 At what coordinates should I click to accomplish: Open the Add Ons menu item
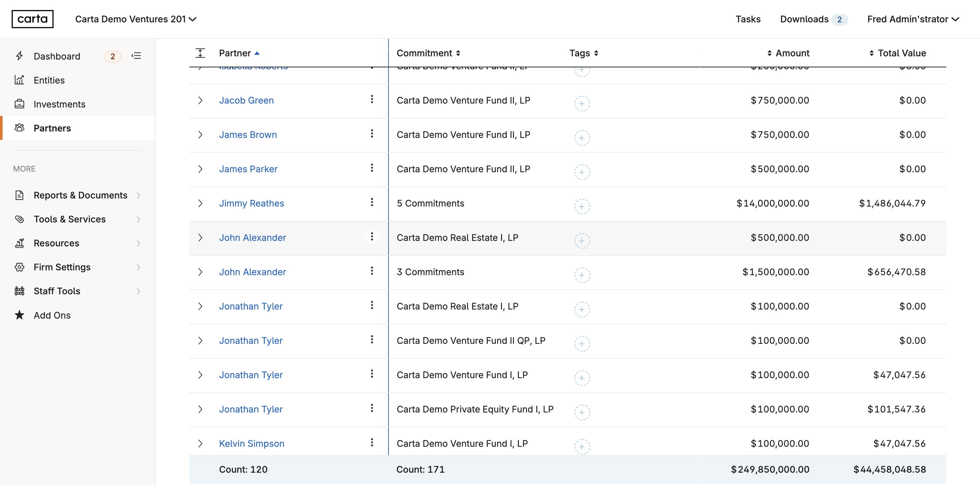[x=52, y=315]
